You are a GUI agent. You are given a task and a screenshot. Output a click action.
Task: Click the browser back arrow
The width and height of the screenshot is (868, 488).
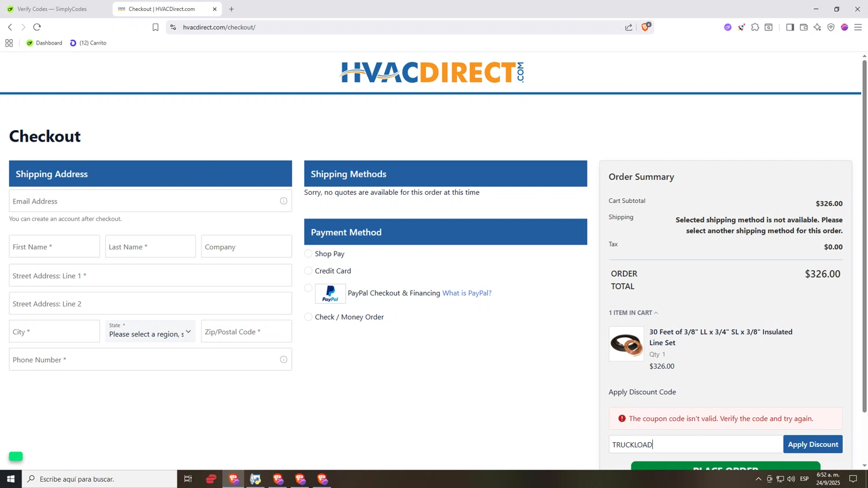[10, 27]
